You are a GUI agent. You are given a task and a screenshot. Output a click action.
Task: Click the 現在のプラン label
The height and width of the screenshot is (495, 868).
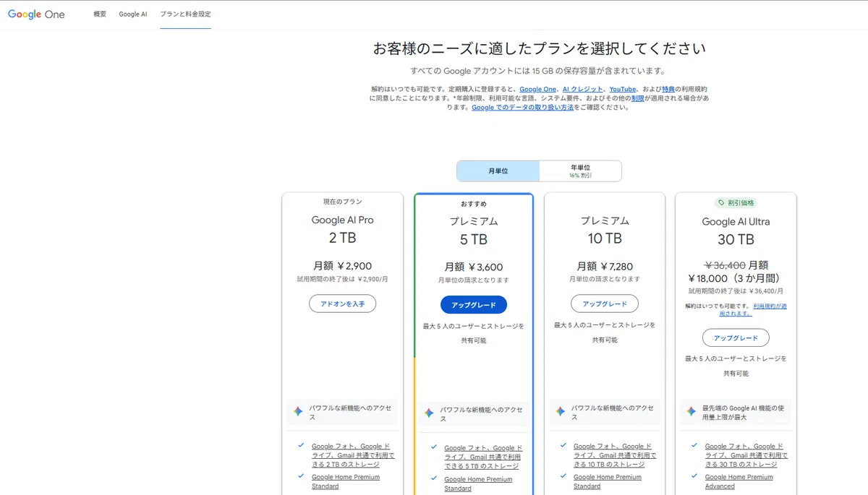pyautogui.click(x=342, y=202)
